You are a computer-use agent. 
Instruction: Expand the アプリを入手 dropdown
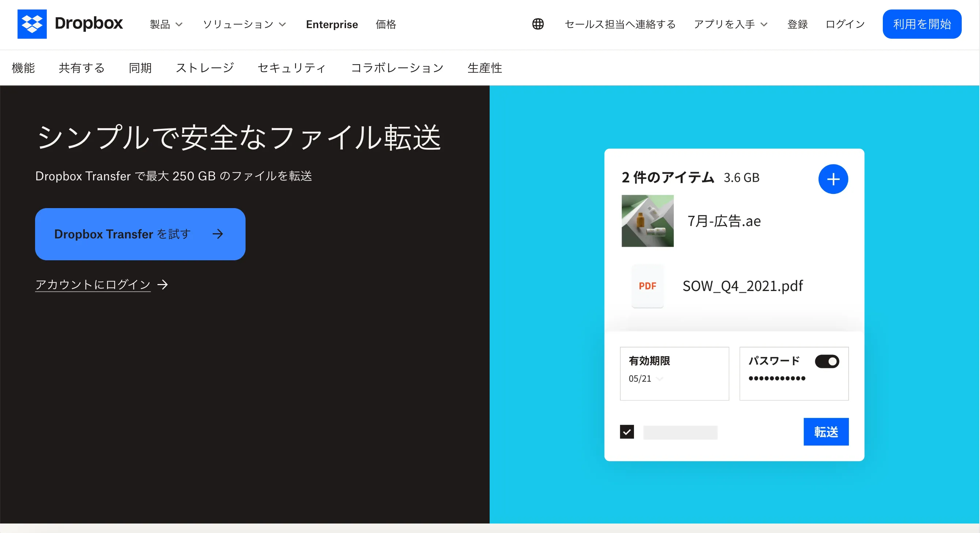(x=730, y=24)
